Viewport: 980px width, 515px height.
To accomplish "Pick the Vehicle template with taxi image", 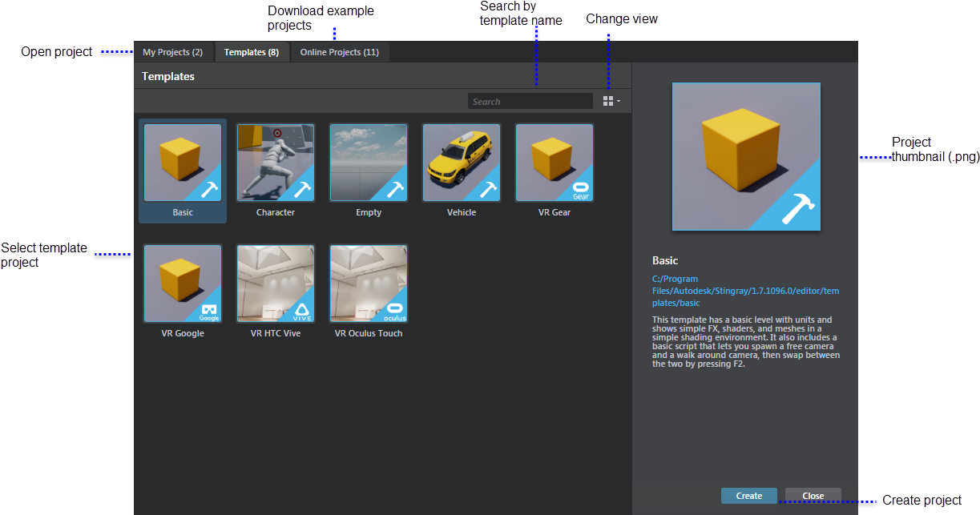I will tap(462, 163).
